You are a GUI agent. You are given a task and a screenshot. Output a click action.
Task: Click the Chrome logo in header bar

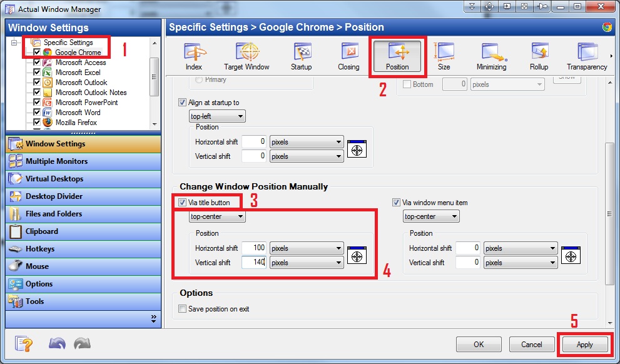click(x=607, y=28)
